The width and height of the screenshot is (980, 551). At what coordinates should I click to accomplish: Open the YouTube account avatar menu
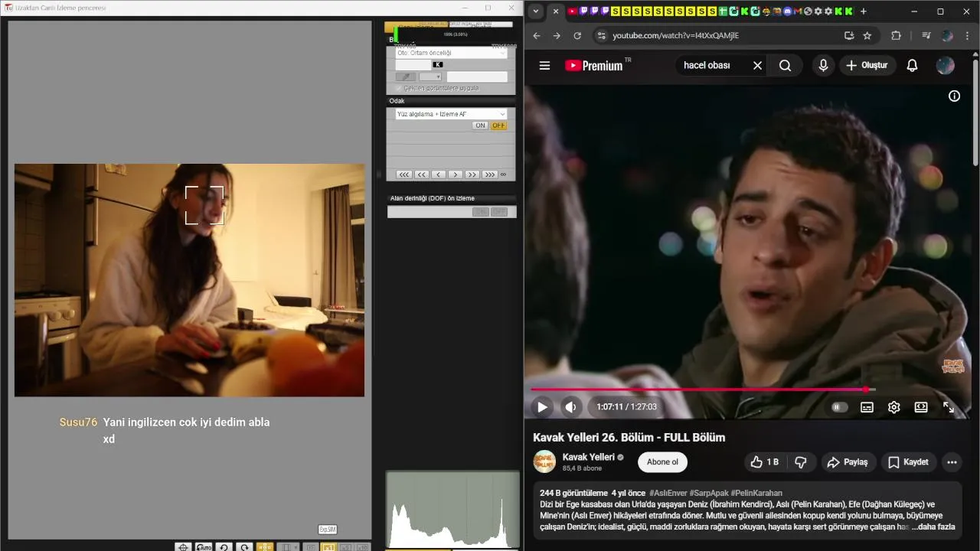[946, 66]
